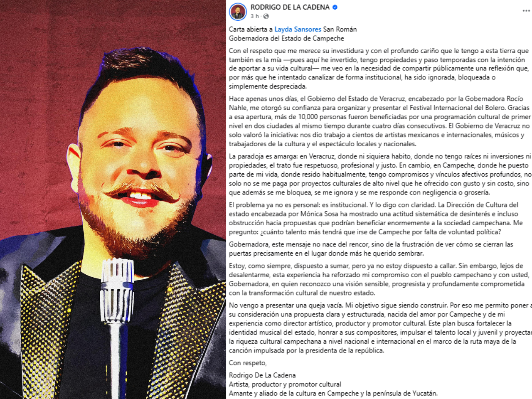
Task: Click the 'Artista, productor y promotor cultural' line
Action: point(285,384)
